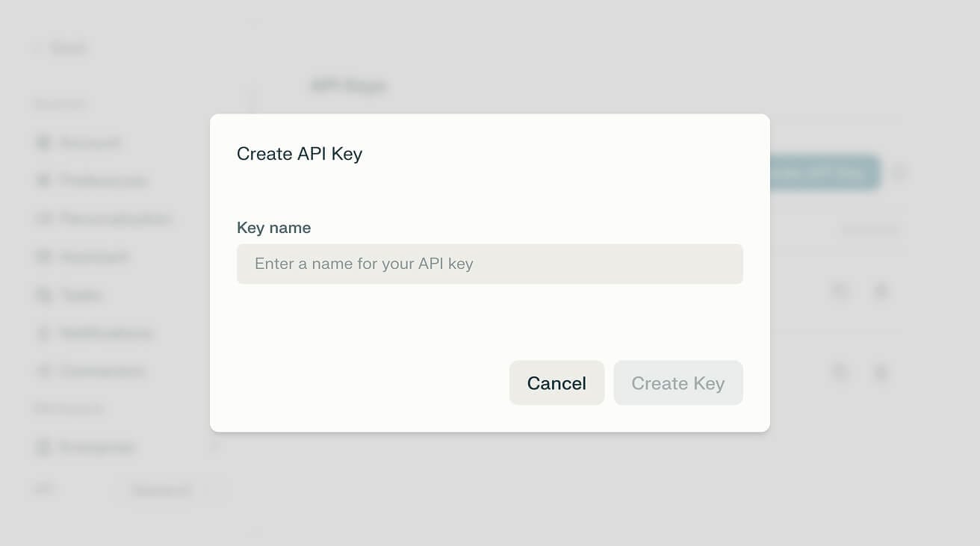The width and height of the screenshot is (980, 546).
Task: Expand the Enterprise item's chevron arrow
Action: (215, 447)
